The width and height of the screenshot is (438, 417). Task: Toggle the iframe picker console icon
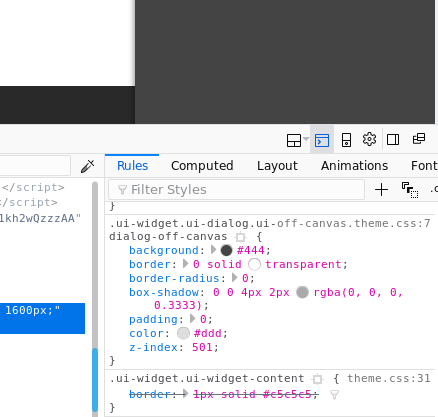click(x=322, y=140)
